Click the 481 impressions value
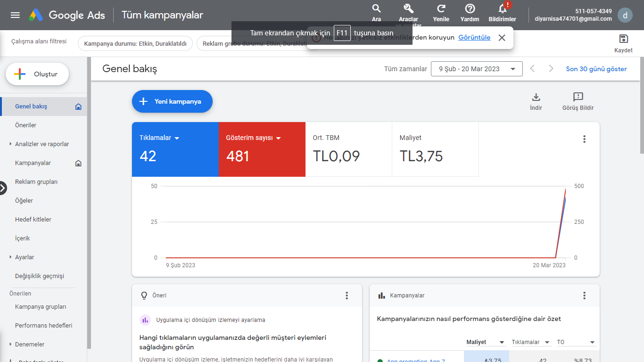The height and width of the screenshot is (362, 644). pyautogui.click(x=238, y=156)
